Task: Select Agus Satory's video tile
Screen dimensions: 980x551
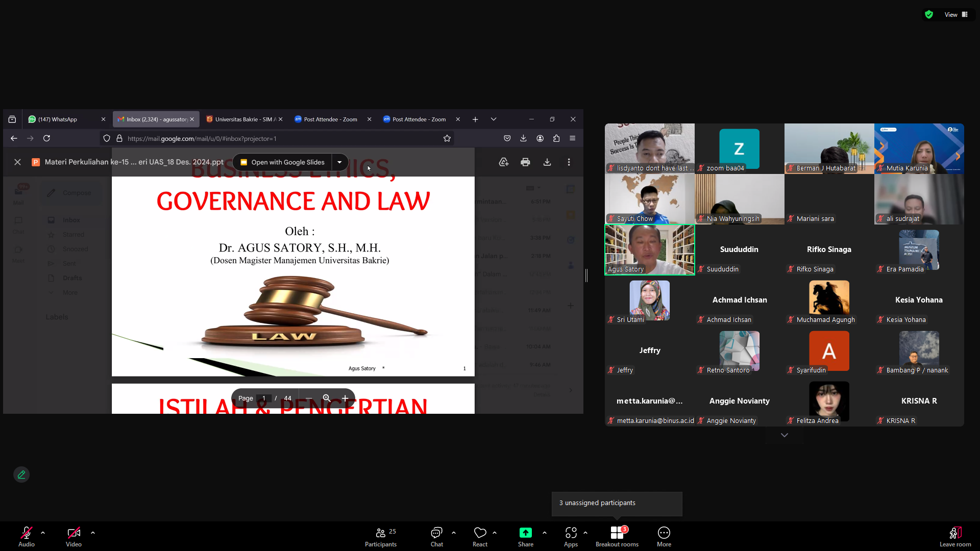Action: point(650,250)
